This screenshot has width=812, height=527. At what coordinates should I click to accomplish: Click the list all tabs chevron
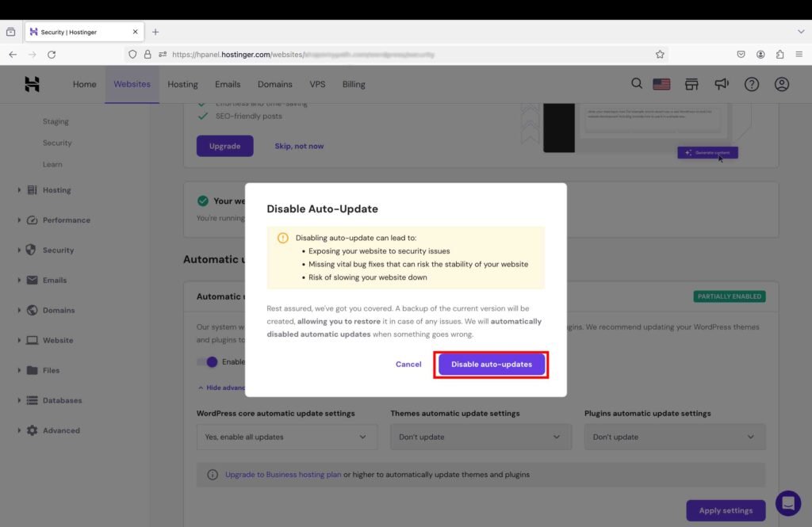801,32
